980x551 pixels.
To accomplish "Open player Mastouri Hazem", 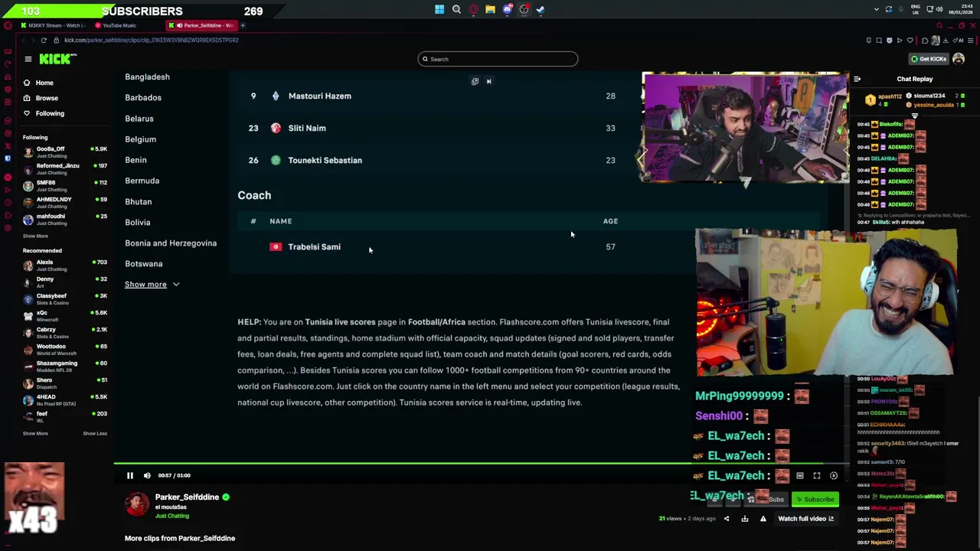I will [x=319, y=96].
